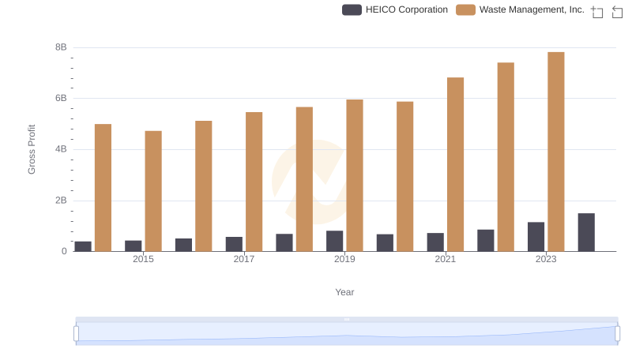Click the Waste Management tan legend swatch
632x364 pixels.
(465, 9)
